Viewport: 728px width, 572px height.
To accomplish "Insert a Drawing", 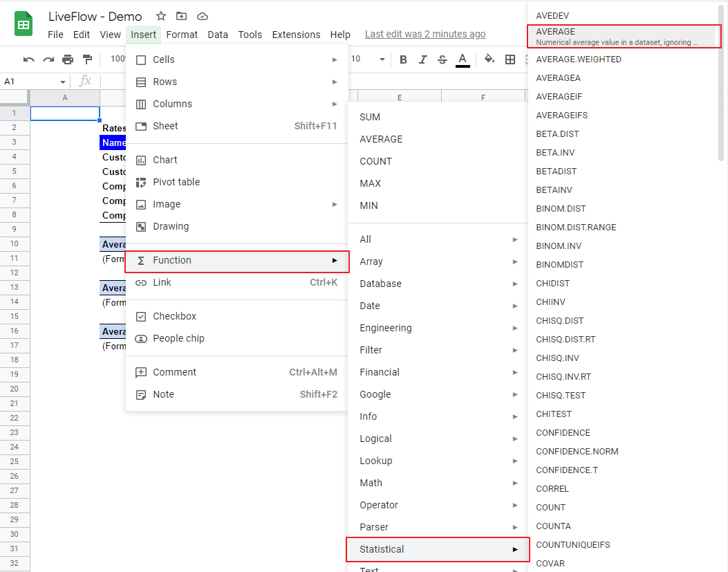I will [x=236, y=226].
